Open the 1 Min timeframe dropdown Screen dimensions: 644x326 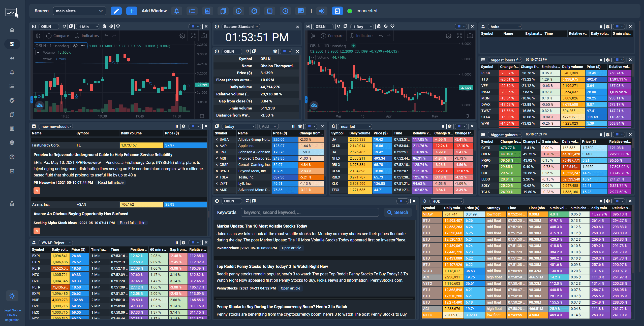[87, 26]
